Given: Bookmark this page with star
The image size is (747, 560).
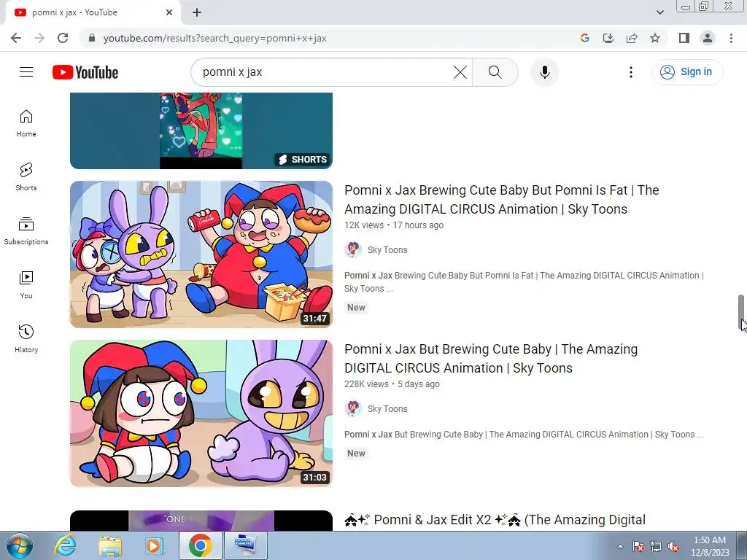Looking at the screenshot, I should (x=655, y=38).
